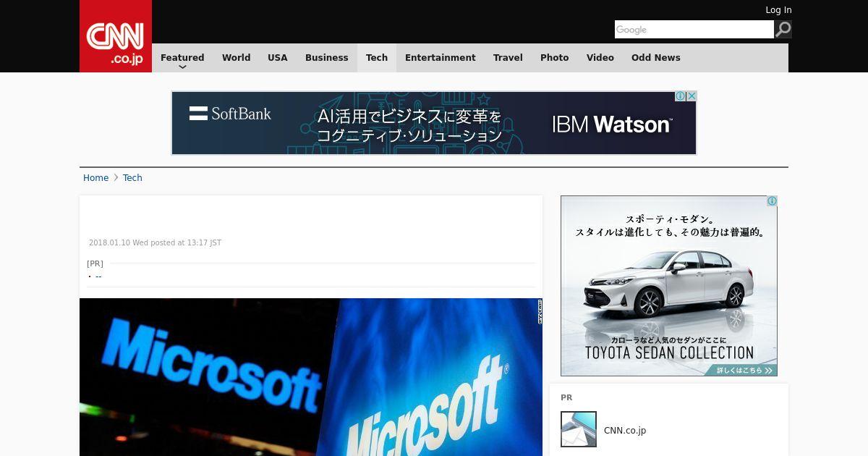Click the Toyota ad info icon
The image size is (868, 456).
click(x=772, y=201)
